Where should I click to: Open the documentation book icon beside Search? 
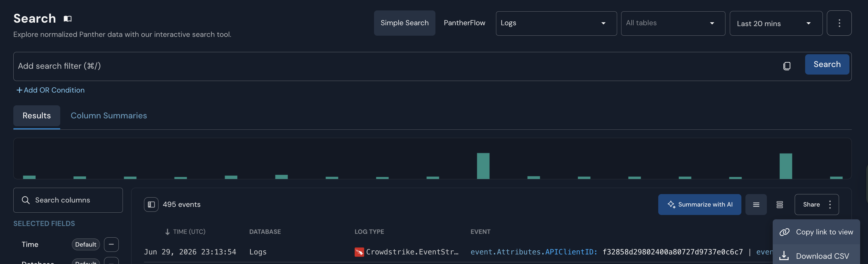click(68, 19)
